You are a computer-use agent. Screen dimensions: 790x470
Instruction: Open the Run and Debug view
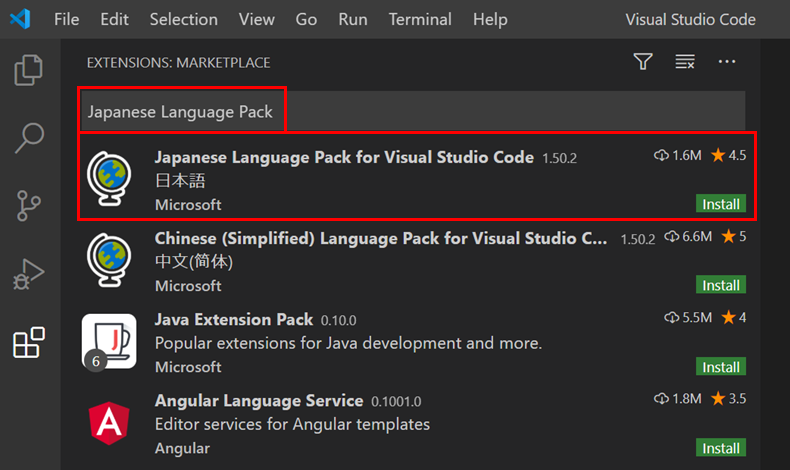tap(29, 275)
